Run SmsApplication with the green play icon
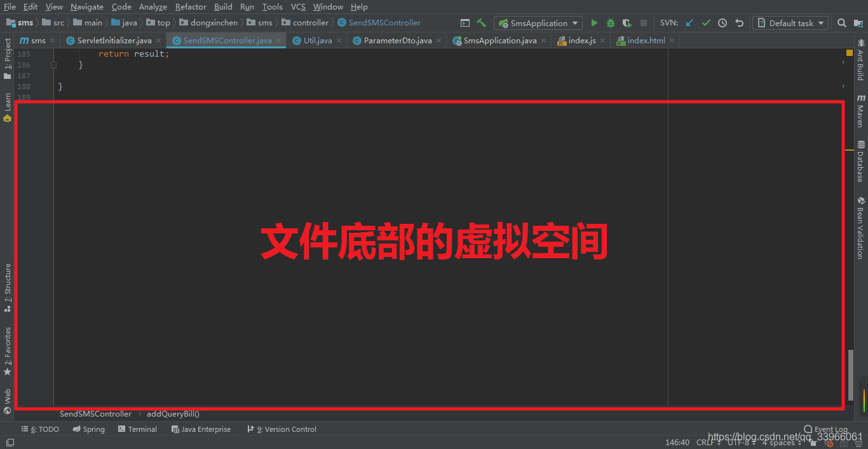This screenshot has width=868, height=449. pyautogui.click(x=594, y=23)
